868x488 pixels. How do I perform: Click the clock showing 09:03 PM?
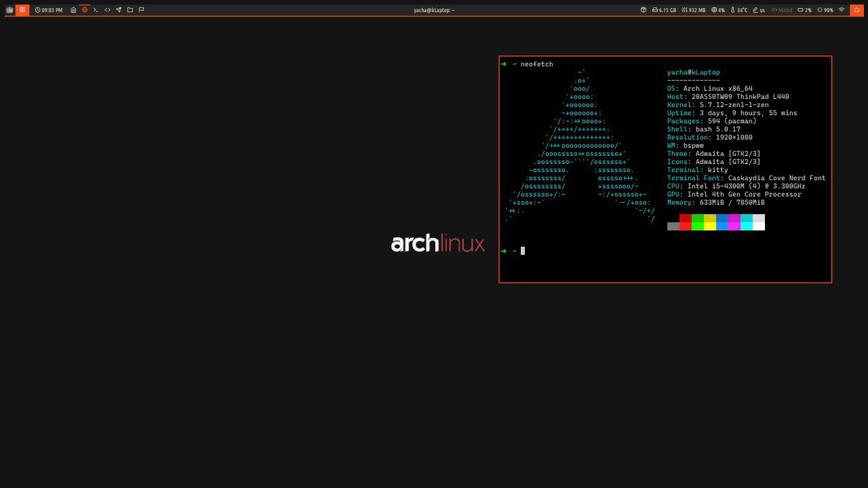coord(48,10)
